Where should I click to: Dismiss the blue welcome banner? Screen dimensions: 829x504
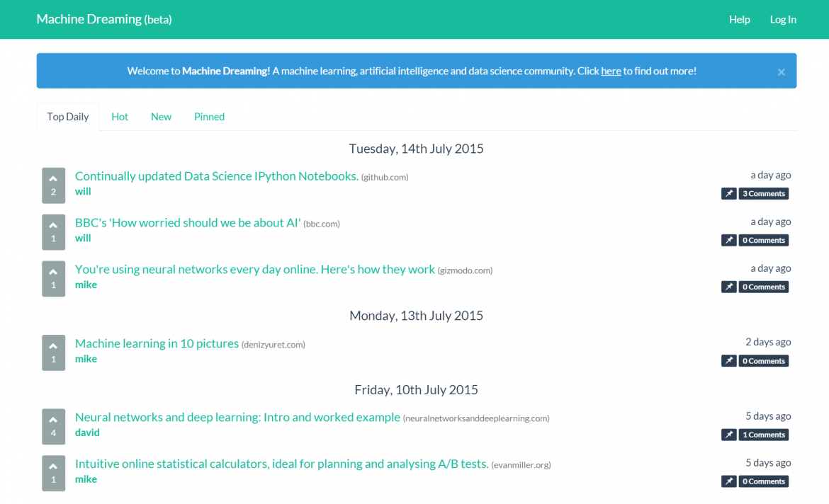point(781,72)
